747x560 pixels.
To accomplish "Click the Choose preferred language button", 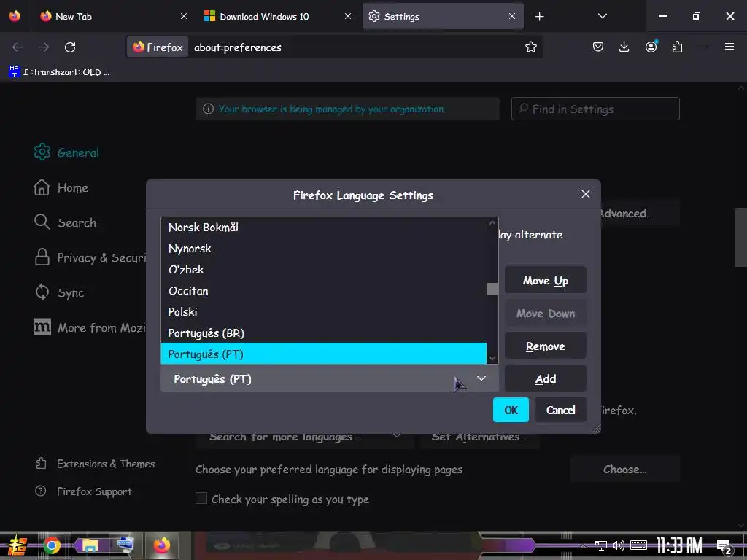I will click(624, 470).
